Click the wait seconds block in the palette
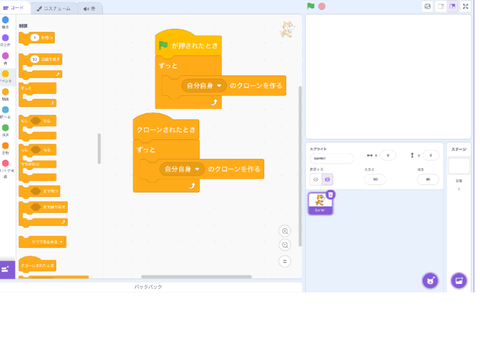The height and width of the screenshot is (360, 480). coord(37,38)
